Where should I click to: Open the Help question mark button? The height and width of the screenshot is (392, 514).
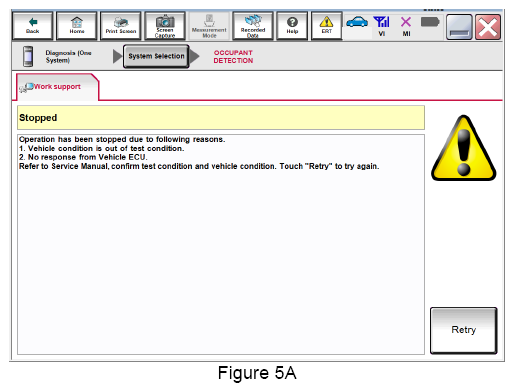point(292,26)
